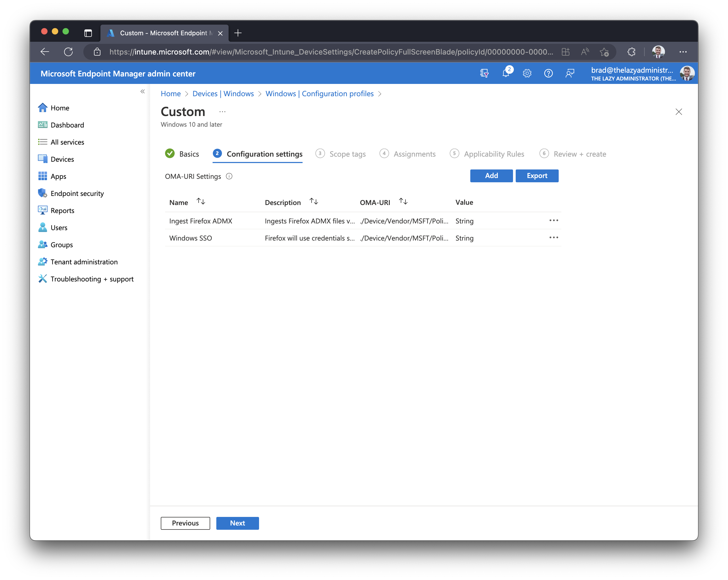Click the browser address bar URL
This screenshot has width=728, height=580.
[x=331, y=52]
